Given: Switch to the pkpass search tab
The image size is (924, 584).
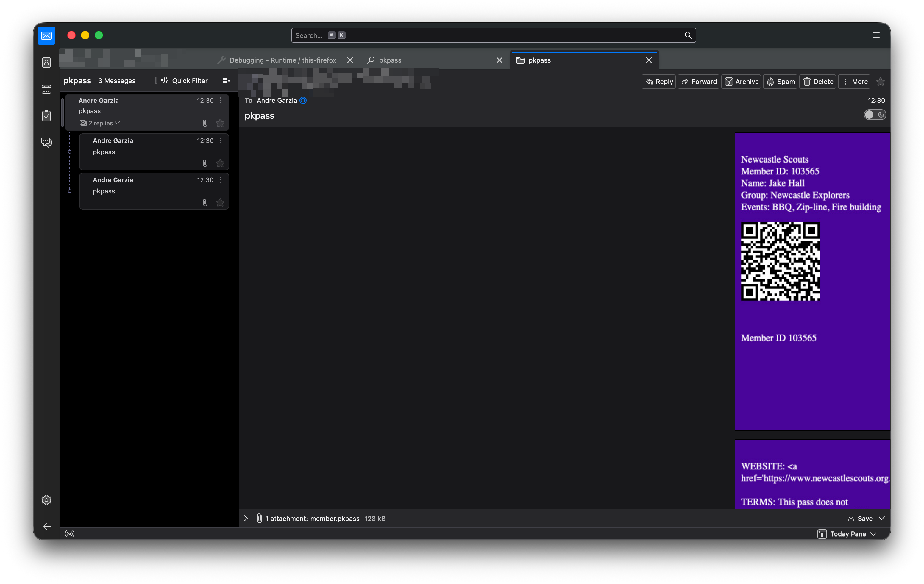Looking at the screenshot, I should click(390, 60).
